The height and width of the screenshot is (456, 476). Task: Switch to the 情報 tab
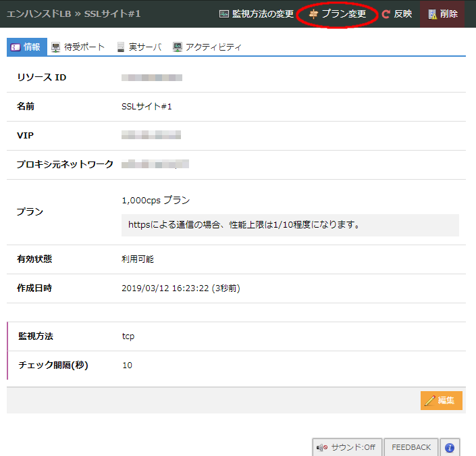pos(27,47)
